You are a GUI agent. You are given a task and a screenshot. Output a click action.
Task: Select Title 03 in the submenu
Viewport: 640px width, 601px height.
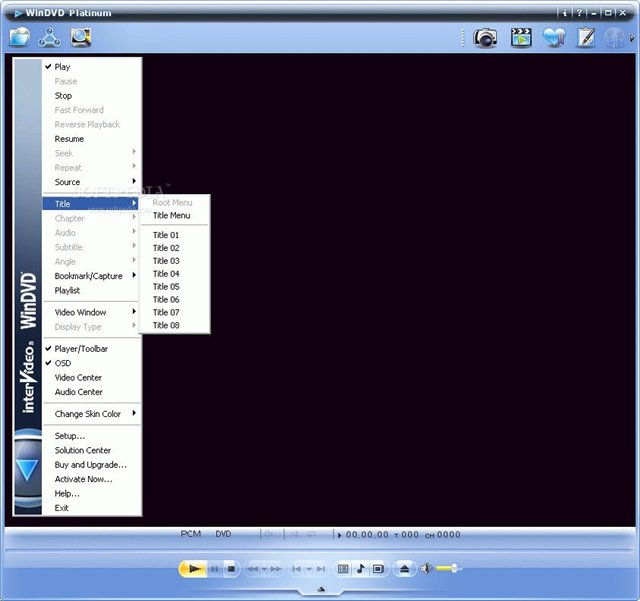pos(175,260)
